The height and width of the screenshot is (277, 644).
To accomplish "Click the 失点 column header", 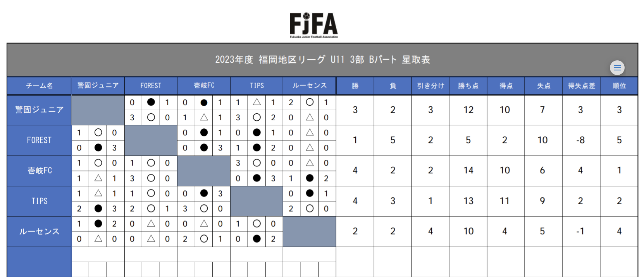I will [x=543, y=86].
